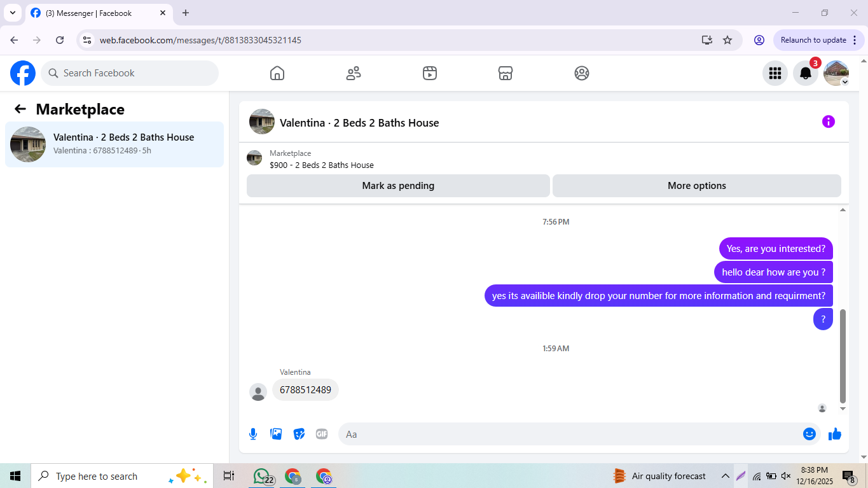
Task: Click the chat scrollbar thumb
Action: point(843,356)
